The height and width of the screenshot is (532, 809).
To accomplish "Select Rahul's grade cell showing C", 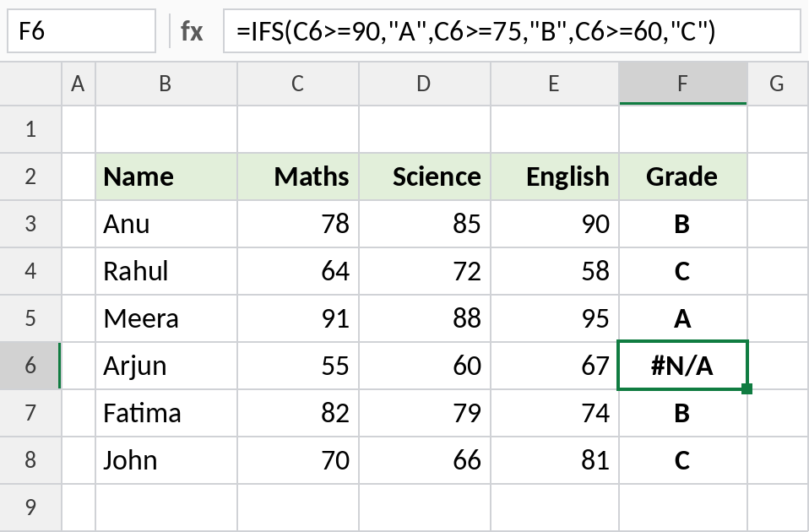I will click(683, 271).
